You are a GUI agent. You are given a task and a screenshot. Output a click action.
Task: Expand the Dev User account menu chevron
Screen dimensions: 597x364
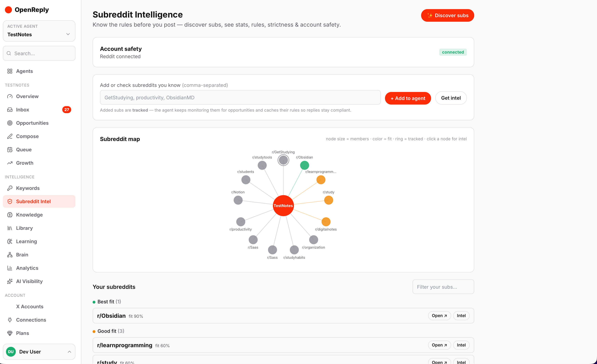(x=69, y=352)
